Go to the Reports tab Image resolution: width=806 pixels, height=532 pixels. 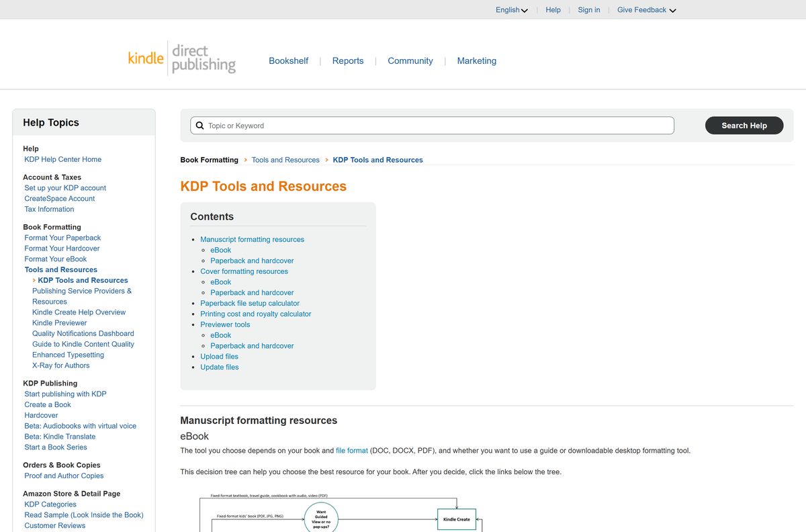click(x=348, y=60)
